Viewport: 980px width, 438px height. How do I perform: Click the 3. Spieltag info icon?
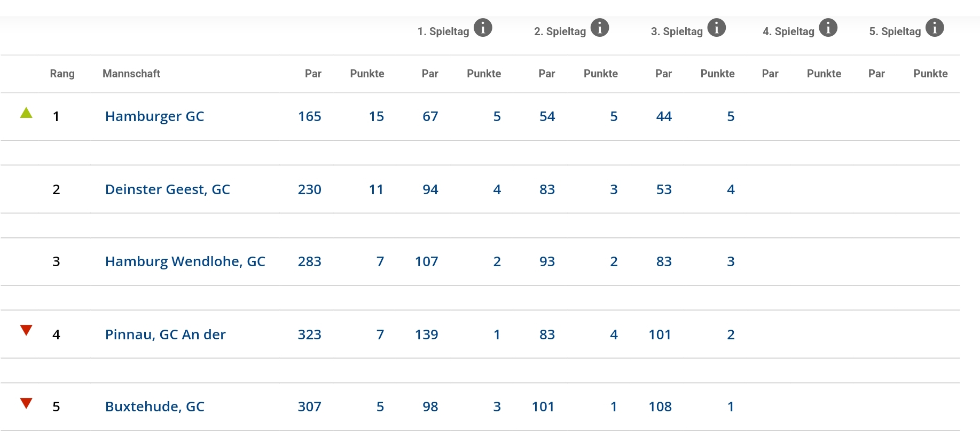point(717,28)
